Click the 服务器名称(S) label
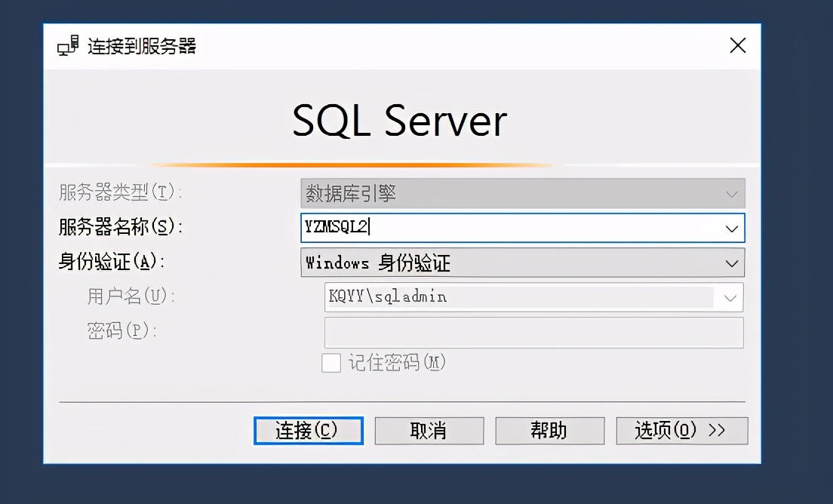The height and width of the screenshot is (504, 833). point(121,227)
